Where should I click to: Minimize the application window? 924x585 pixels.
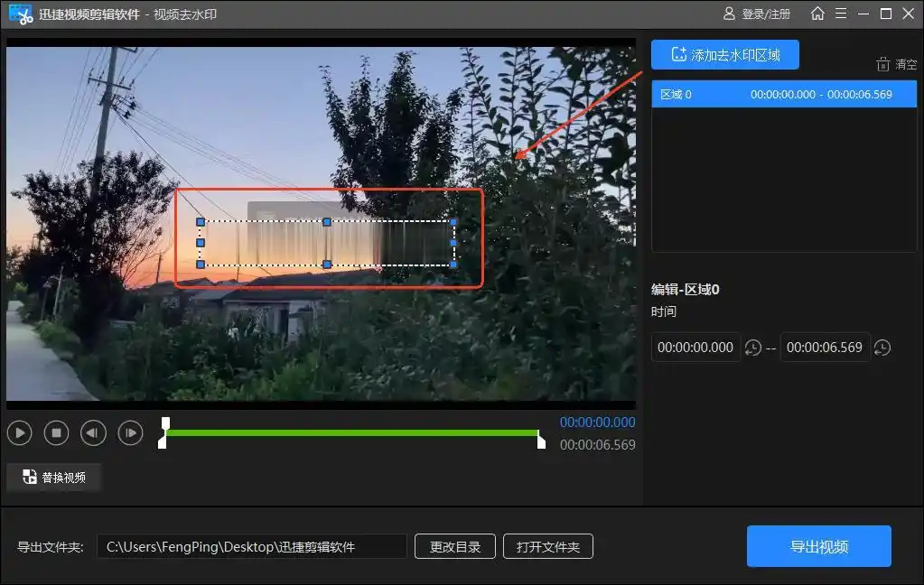863,13
